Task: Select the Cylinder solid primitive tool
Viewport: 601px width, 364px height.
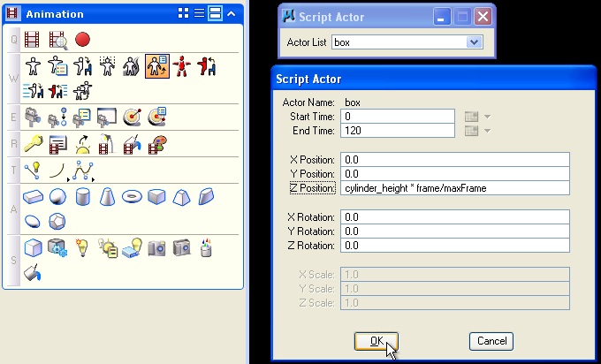Action: coord(83,197)
